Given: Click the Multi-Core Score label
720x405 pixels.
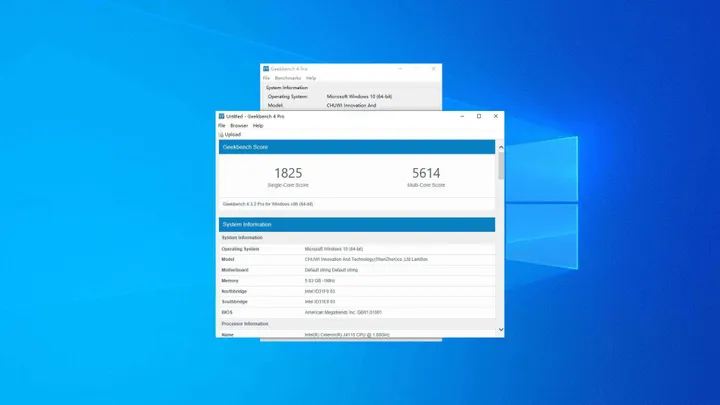Looking at the screenshot, I should pyautogui.click(x=426, y=185).
